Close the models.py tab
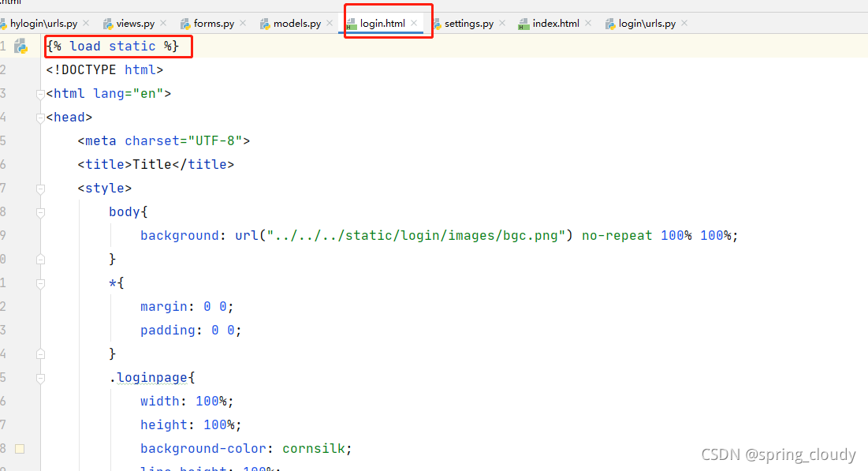Image resolution: width=868 pixels, height=471 pixels. tap(330, 23)
